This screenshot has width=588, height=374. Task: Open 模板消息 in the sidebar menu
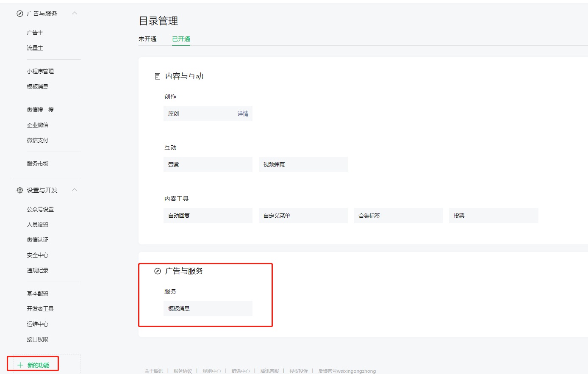coord(38,86)
